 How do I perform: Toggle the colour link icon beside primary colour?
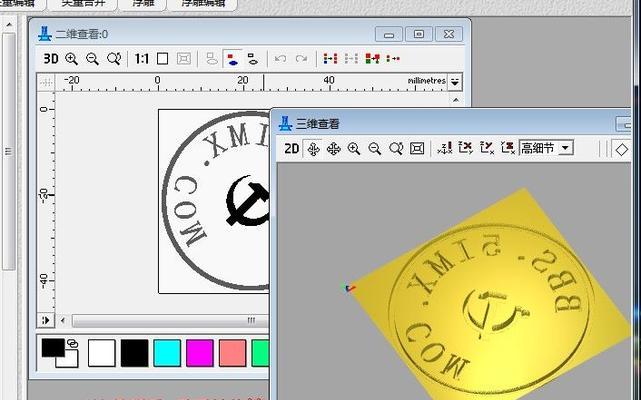tap(73, 343)
